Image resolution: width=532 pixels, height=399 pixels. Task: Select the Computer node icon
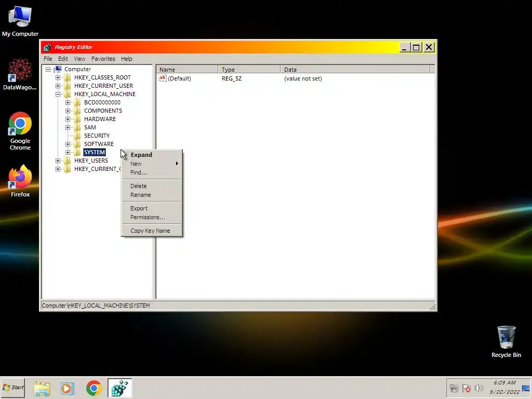[58, 69]
